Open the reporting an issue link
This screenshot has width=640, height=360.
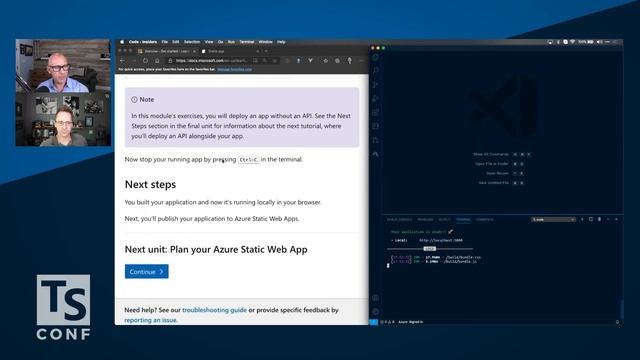click(x=151, y=320)
